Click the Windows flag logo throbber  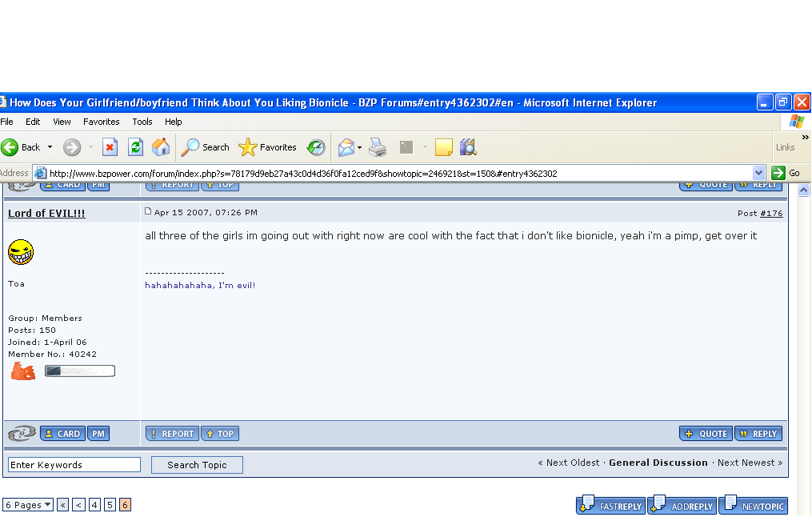(x=797, y=122)
